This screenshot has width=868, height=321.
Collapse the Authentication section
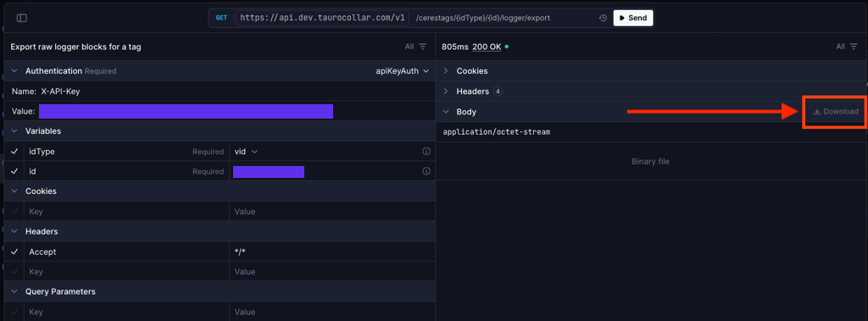tap(15, 71)
